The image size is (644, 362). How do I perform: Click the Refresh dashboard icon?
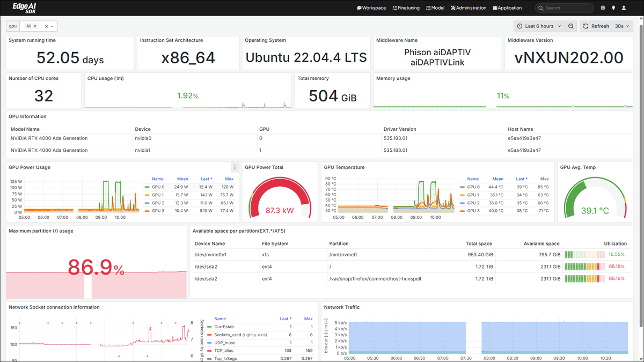pyautogui.click(x=586, y=26)
